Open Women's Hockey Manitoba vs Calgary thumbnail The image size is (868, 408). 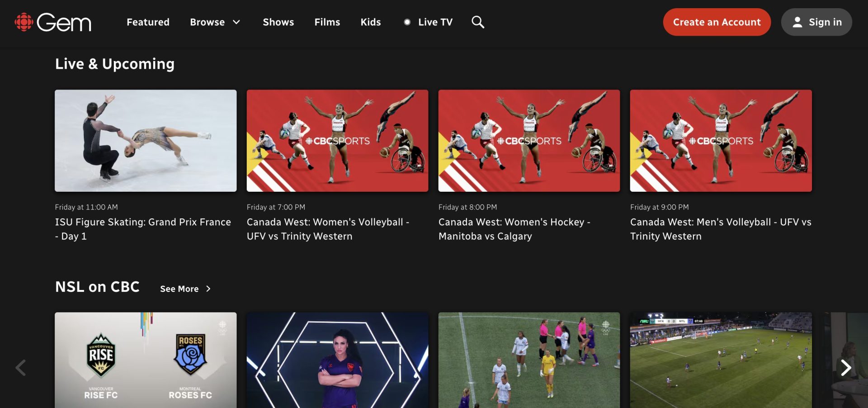click(x=529, y=140)
